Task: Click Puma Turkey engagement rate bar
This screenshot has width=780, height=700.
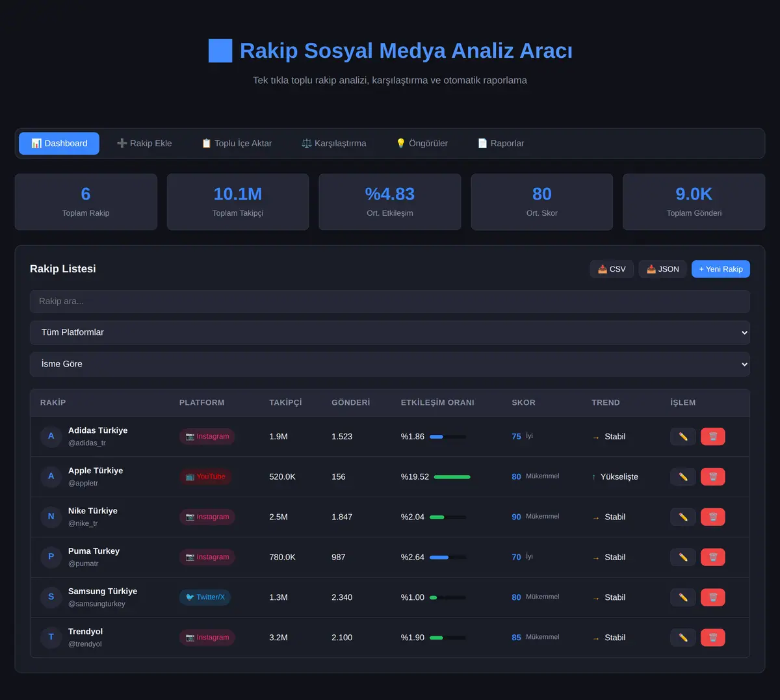Action: pos(448,558)
